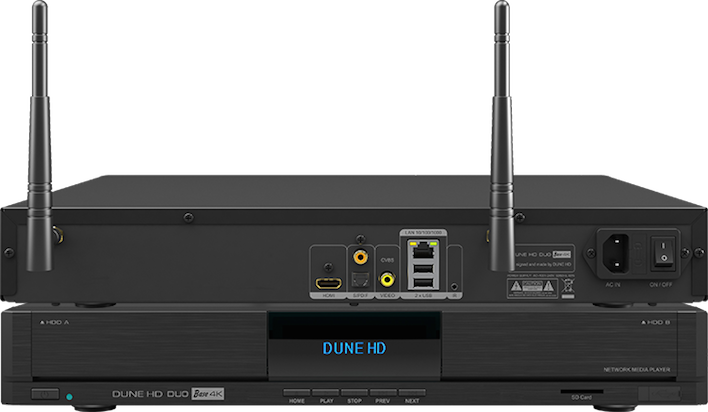Click the Base 4K badge on front

[x=208, y=393]
